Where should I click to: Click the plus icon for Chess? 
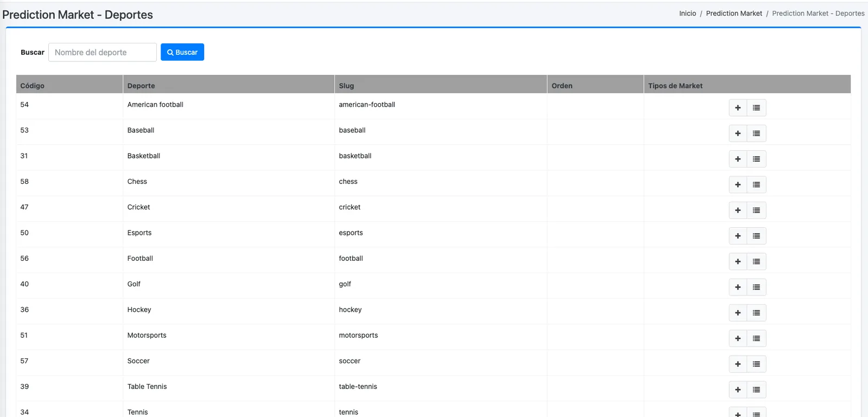[738, 185]
